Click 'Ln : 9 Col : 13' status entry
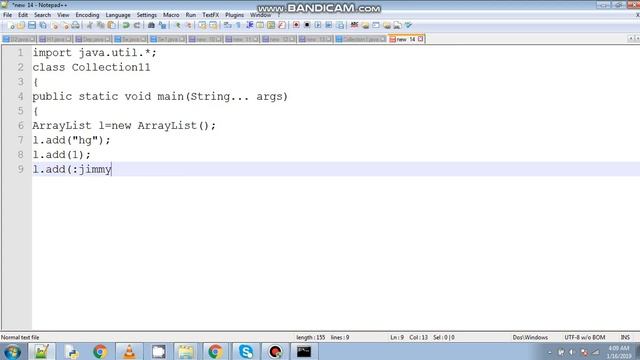 click(409, 338)
